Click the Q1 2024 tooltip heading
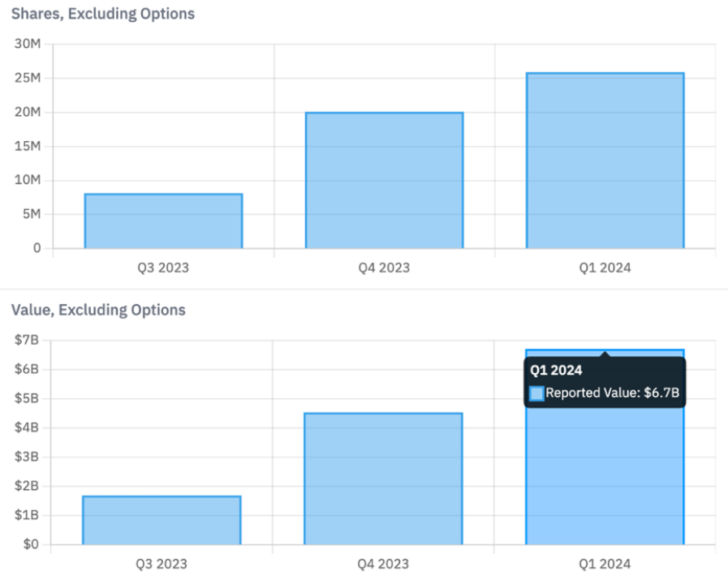This screenshot has width=728, height=584. click(x=556, y=370)
